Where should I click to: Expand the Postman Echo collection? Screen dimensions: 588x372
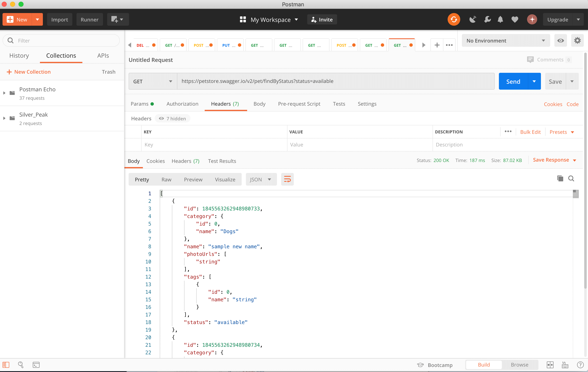pos(4,93)
